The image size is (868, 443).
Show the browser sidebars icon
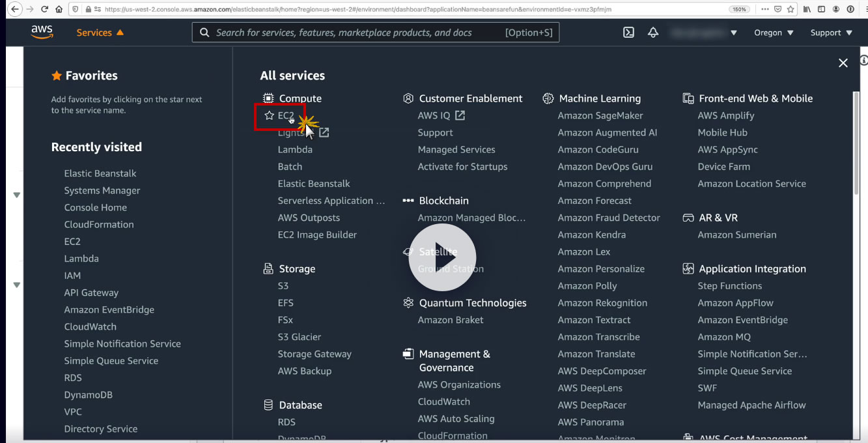coord(821,10)
